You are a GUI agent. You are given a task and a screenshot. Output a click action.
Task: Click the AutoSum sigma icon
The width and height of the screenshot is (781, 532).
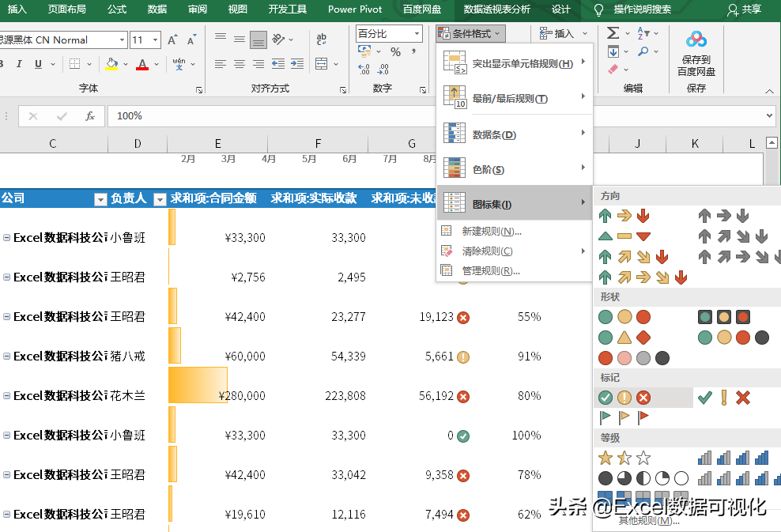(x=613, y=33)
